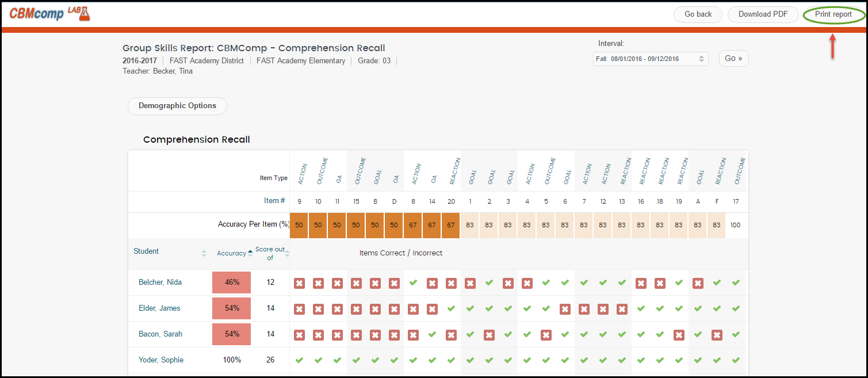Open Demographic Options
Viewport: 868px width, 378px height.
pos(177,106)
